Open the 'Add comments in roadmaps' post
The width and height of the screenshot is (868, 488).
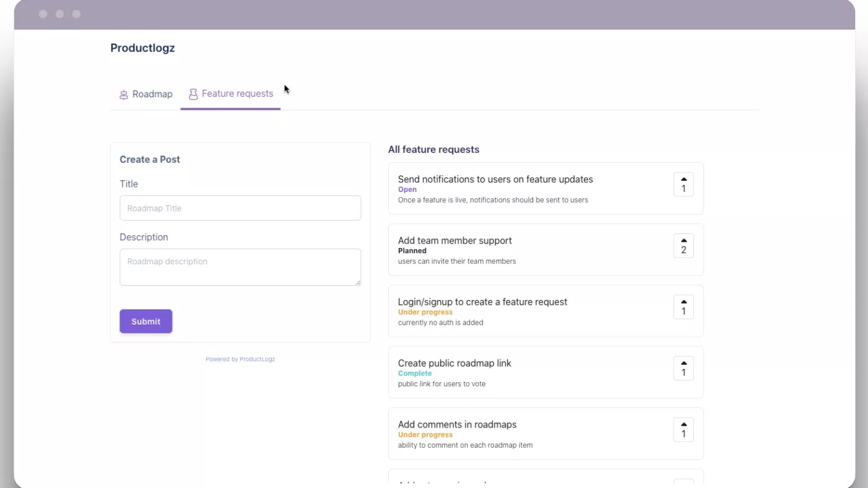point(457,425)
